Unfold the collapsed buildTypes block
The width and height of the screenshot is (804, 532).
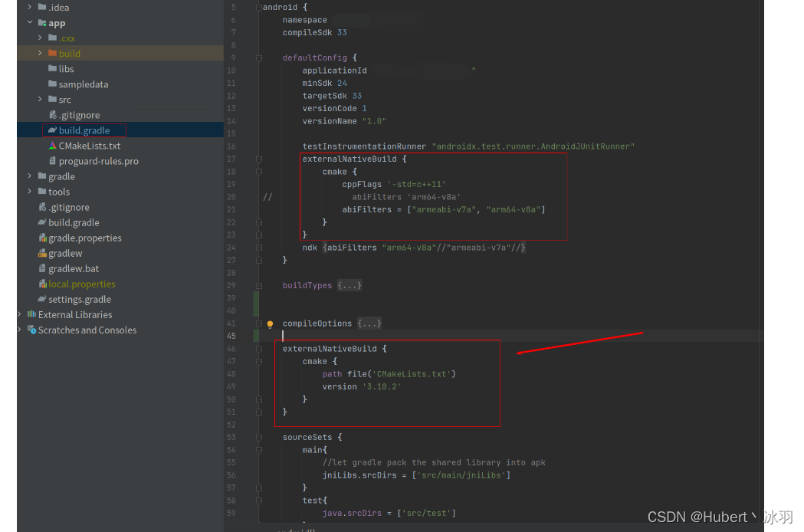click(349, 284)
